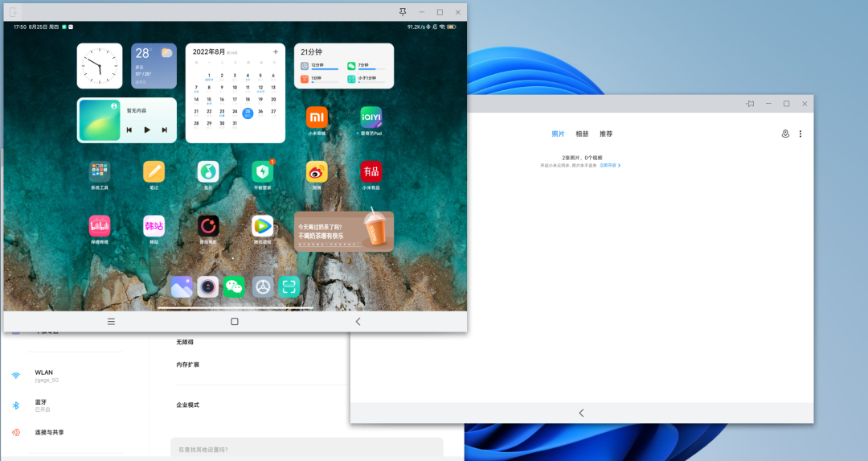Add event with calendar plus button
This screenshot has width=868, height=461.
(x=275, y=51)
